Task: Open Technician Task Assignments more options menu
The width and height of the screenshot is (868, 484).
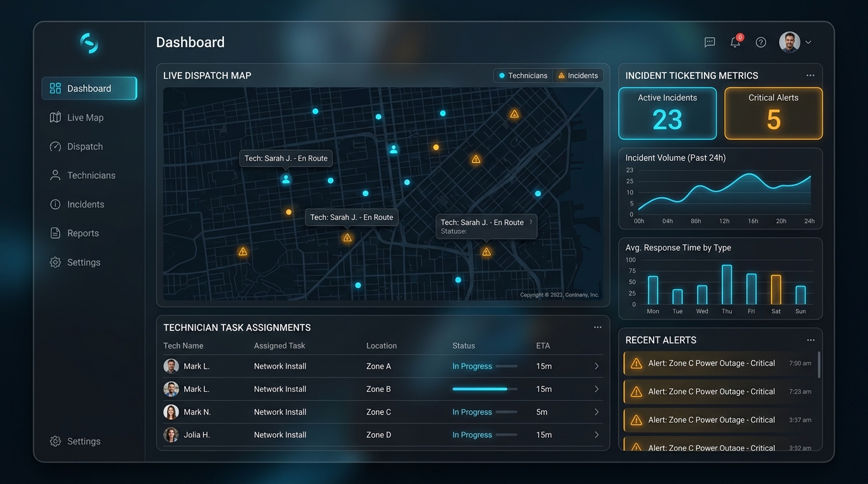Action: click(597, 327)
